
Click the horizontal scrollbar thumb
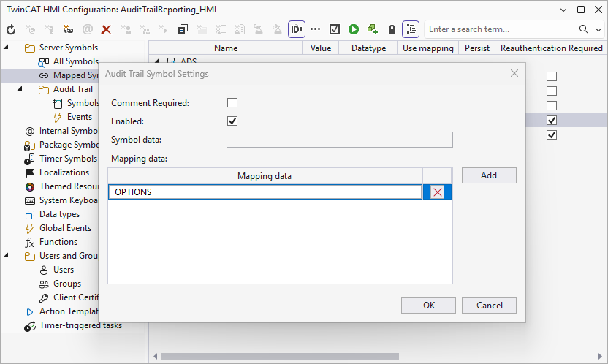click(280, 356)
